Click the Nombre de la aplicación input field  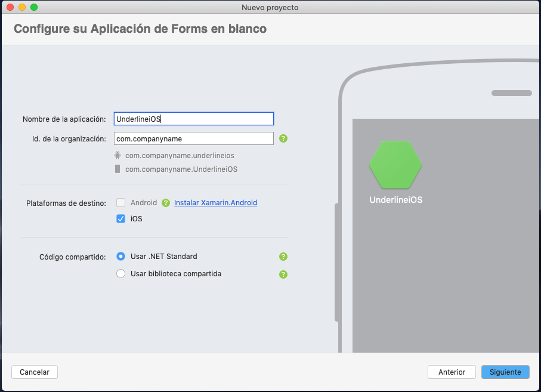click(x=193, y=119)
